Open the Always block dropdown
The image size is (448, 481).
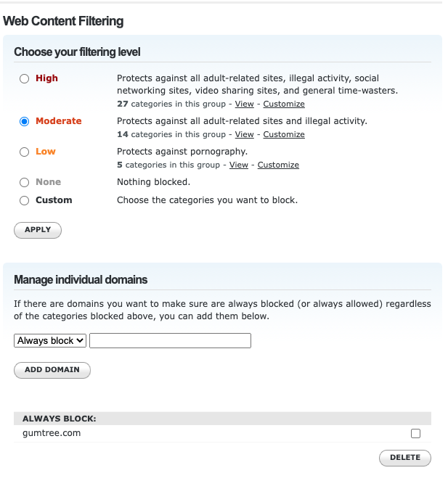[x=50, y=340]
